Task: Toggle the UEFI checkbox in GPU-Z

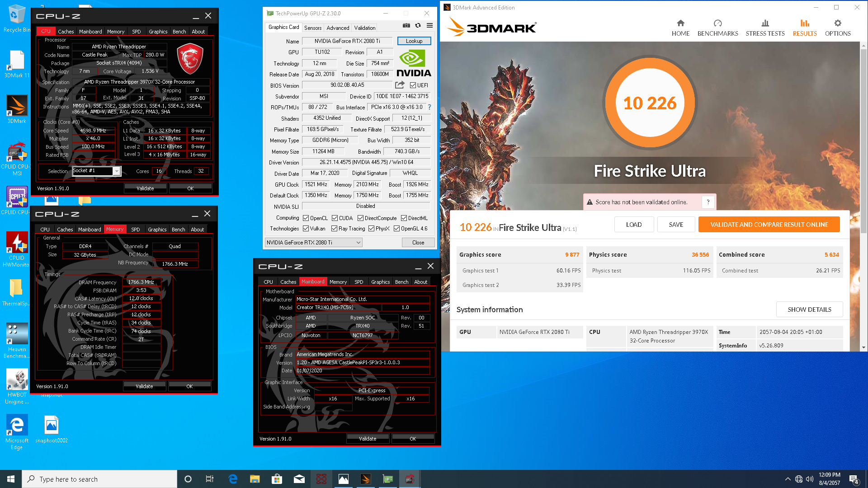Action: point(413,85)
